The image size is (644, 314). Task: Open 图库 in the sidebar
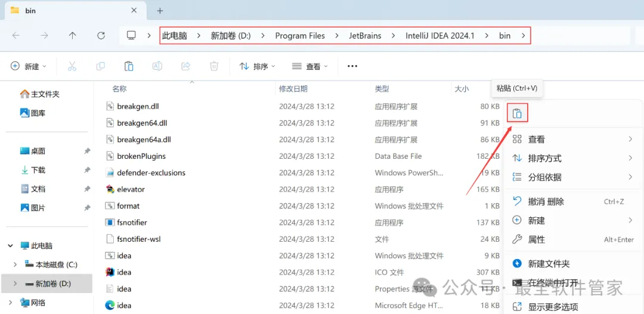(x=33, y=113)
